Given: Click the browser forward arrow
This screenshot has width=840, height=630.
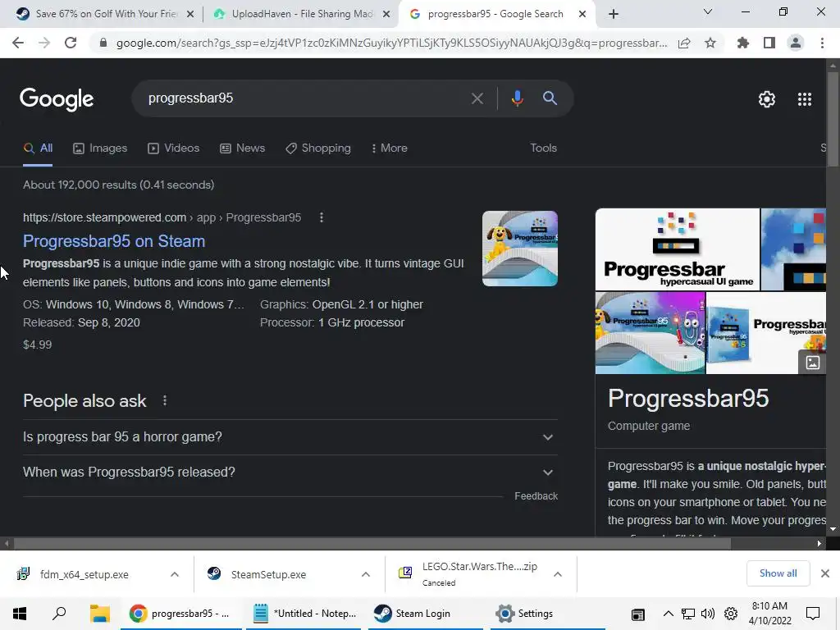Looking at the screenshot, I should [44, 43].
